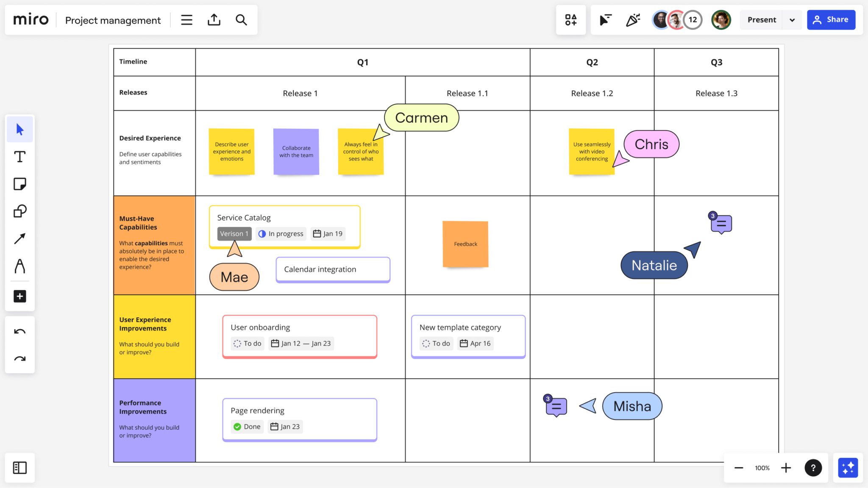Screen dimensions: 868x488
Task: Open the In progress status on Service Catalog
Action: pos(281,233)
